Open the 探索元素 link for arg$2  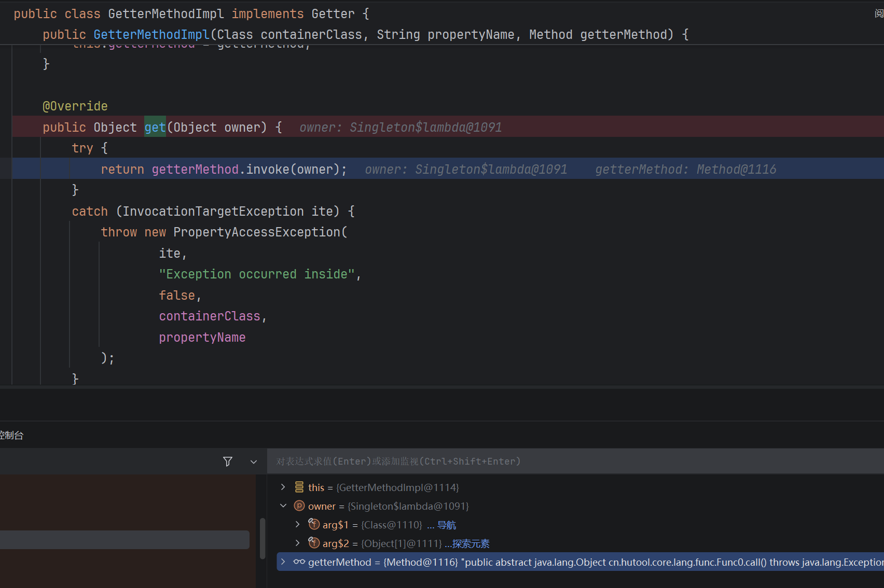471,544
